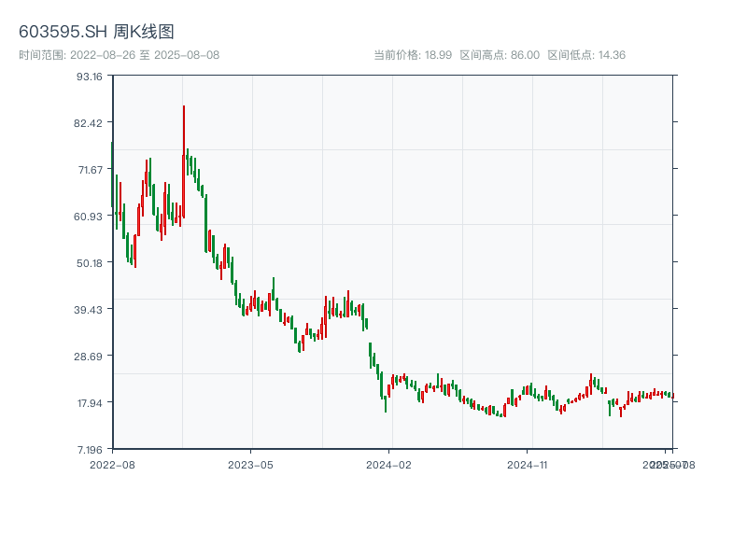Click the last candlestick at the chart's right edge
Viewport: 747px width, 560px height.
point(671,396)
